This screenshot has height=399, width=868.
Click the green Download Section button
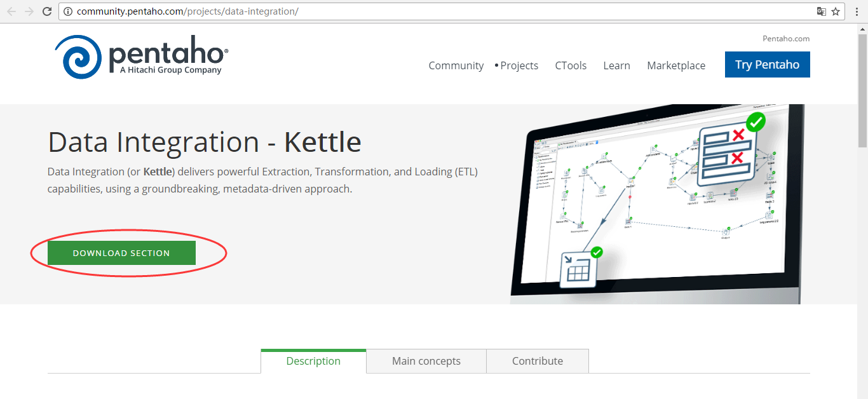tap(121, 253)
